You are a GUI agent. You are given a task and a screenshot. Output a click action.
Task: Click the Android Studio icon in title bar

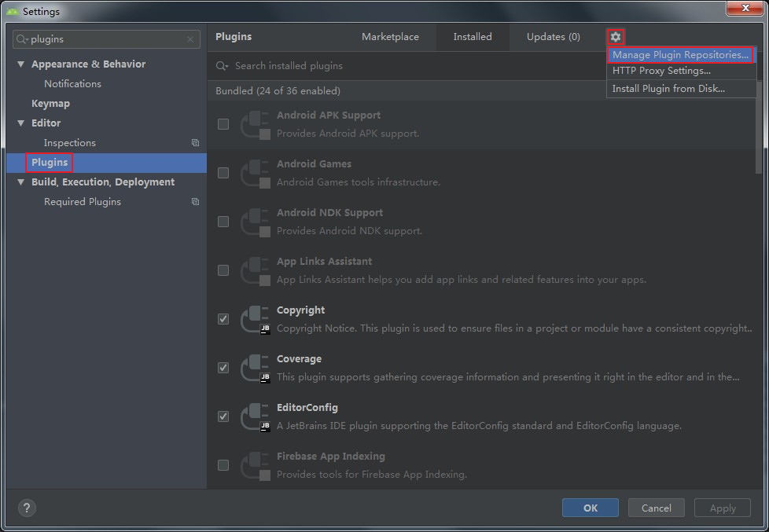(x=13, y=11)
